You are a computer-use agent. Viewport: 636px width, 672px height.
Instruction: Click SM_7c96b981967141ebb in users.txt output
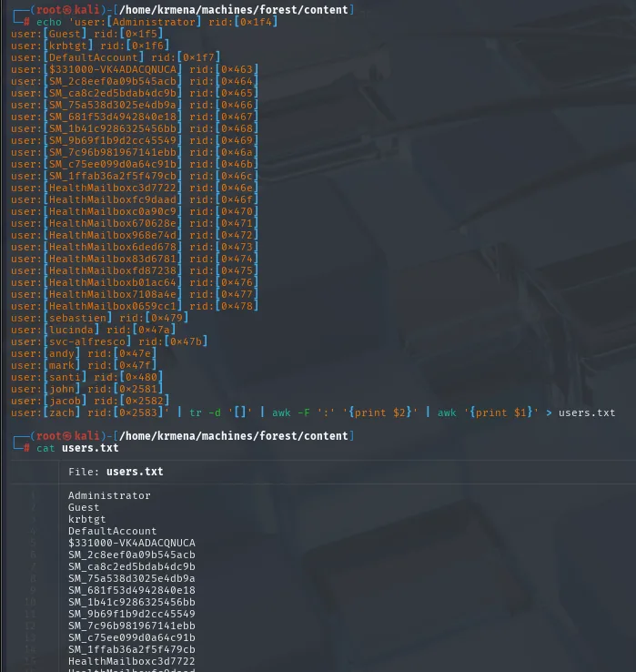pyautogui.click(x=132, y=626)
